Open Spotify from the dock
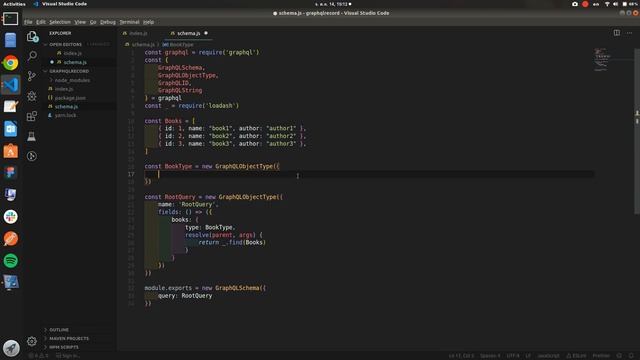This screenshot has width=640, height=360. pos(11,261)
